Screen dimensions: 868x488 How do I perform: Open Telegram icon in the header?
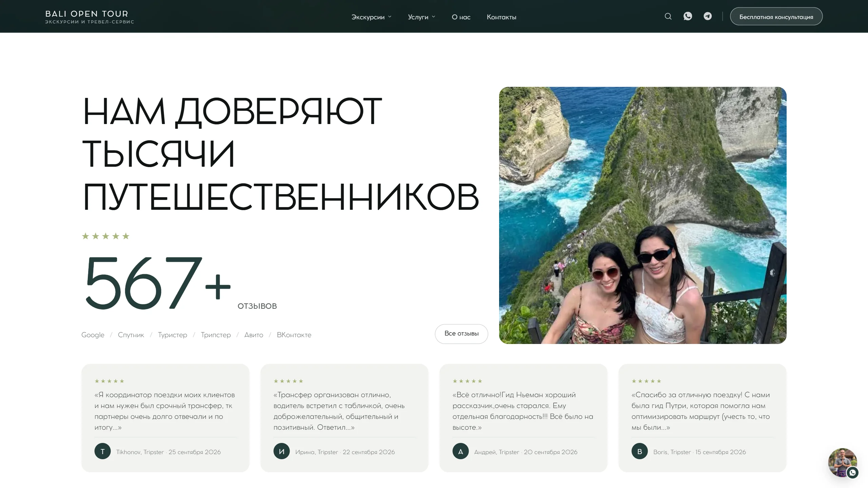point(708,16)
